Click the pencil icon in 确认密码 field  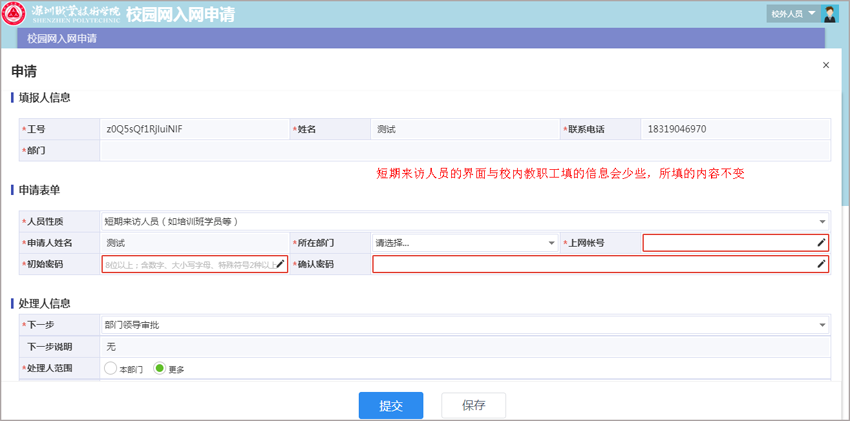point(821,264)
